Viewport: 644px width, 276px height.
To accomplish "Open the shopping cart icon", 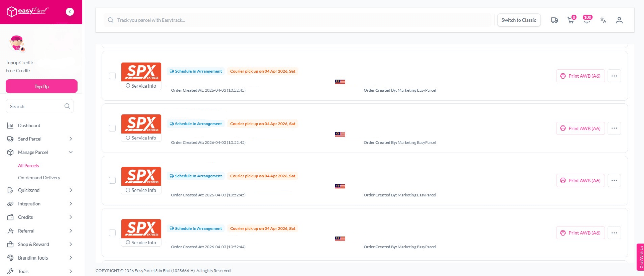I will [x=571, y=20].
